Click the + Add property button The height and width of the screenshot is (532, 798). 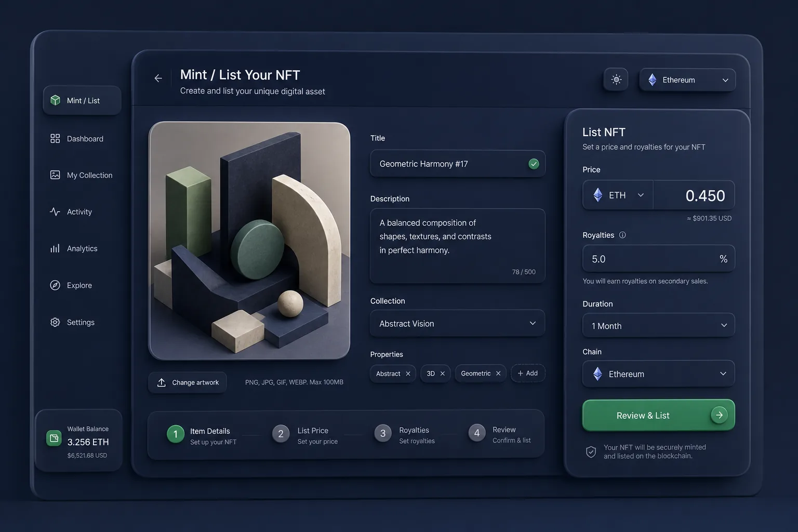click(528, 373)
